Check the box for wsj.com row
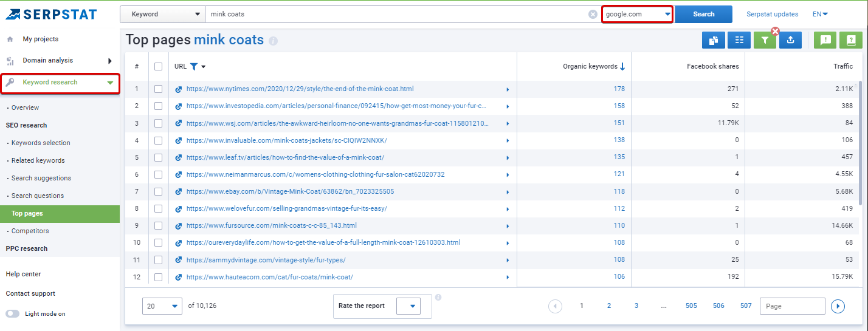 click(159, 123)
